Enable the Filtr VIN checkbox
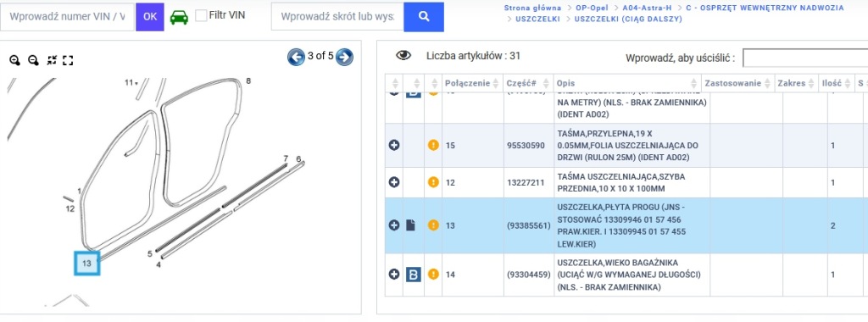The height and width of the screenshot is (322, 868). coord(202,15)
